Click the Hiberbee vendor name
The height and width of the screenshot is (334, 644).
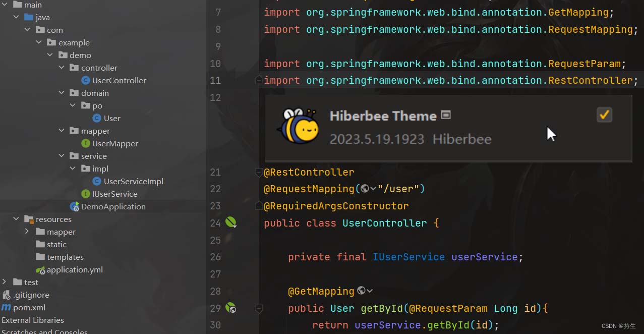click(x=462, y=139)
